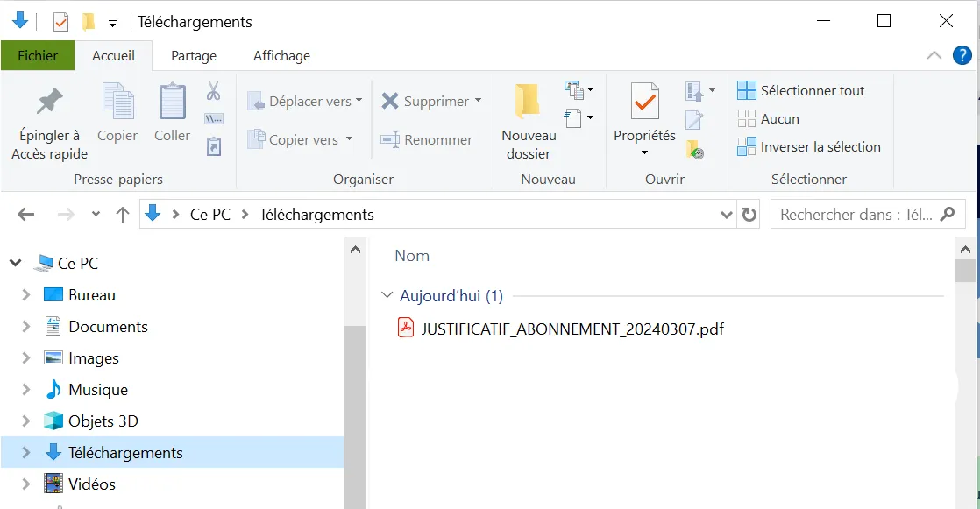Click Sélectionner tout
This screenshot has height=509, width=980.
(800, 90)
